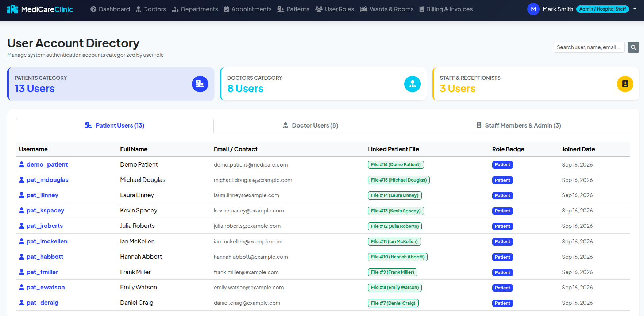Open File #12 (Julia Roberts) badge
This screenshot has height=316, width=644.
395,226
